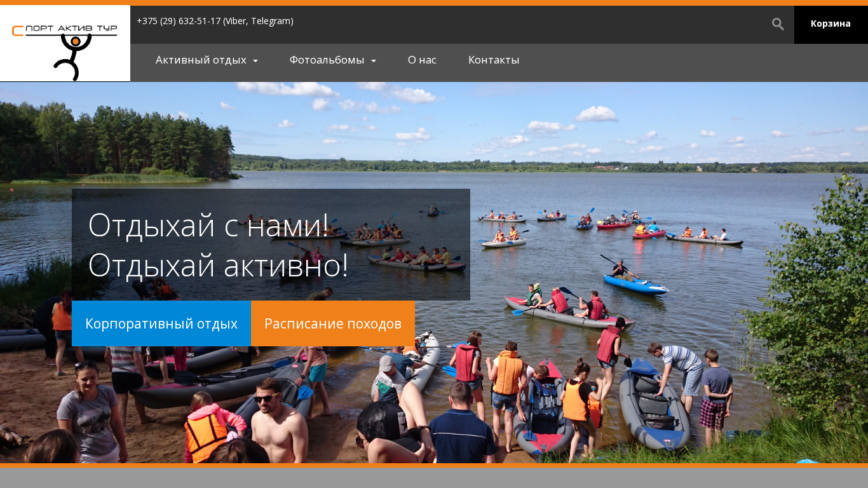Go to the О нас page
The width and height of the screenshot is (868, 488).
[x=422, y=60]
